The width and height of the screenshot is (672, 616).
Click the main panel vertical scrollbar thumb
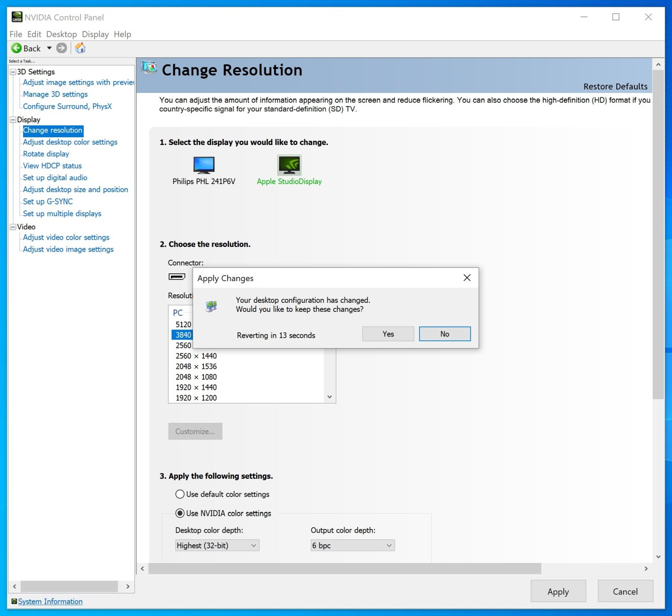[x=658, y=235]
